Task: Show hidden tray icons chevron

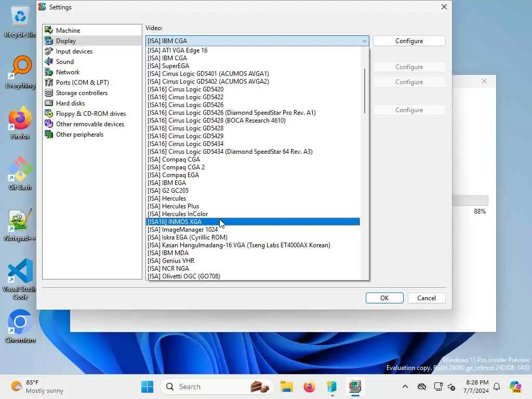Action: click(405, 387)
